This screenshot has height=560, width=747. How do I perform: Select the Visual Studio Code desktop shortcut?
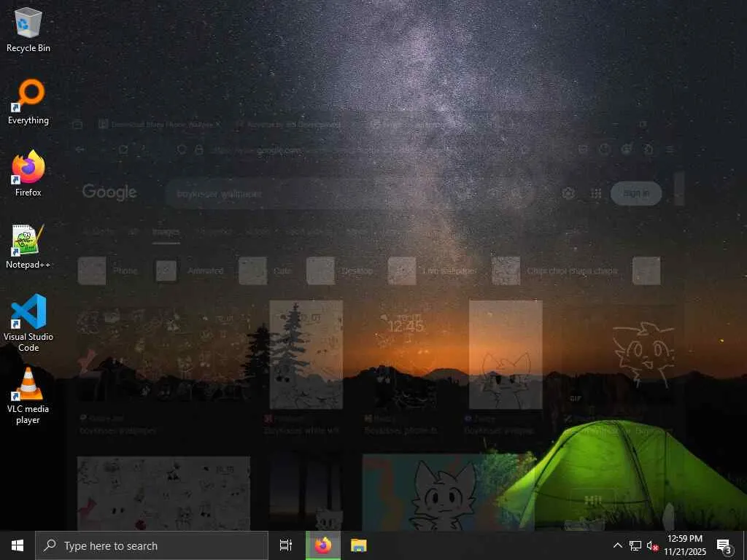tap(28, 323)
